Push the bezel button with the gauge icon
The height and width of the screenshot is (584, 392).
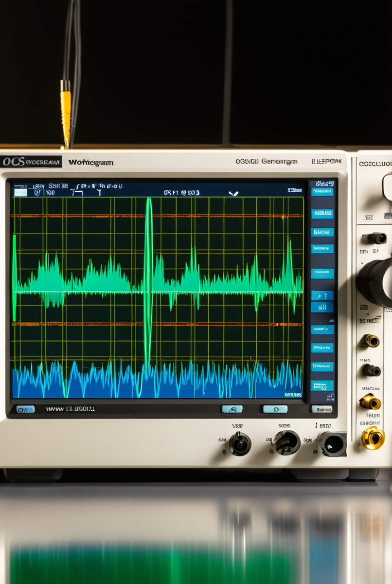[232, 409]
